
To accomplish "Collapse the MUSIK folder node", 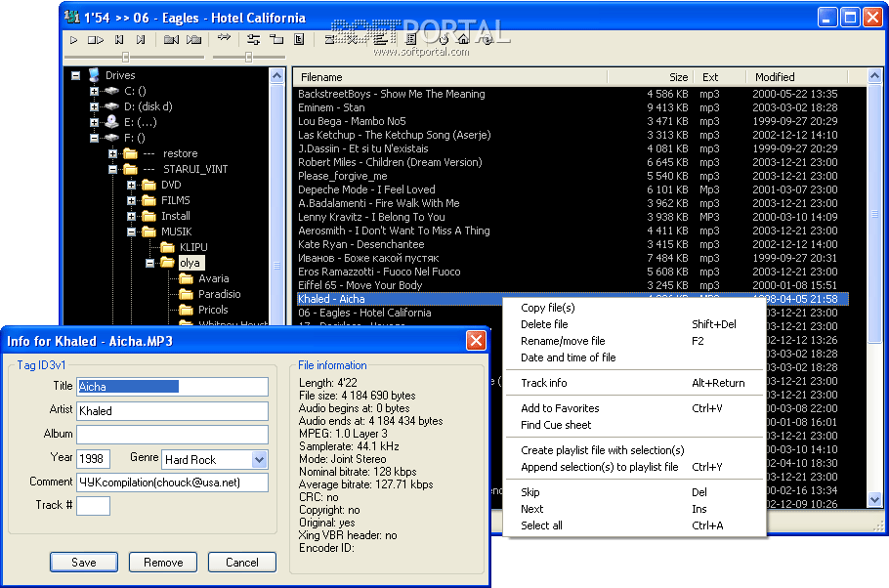I will [x=132, y=231].
